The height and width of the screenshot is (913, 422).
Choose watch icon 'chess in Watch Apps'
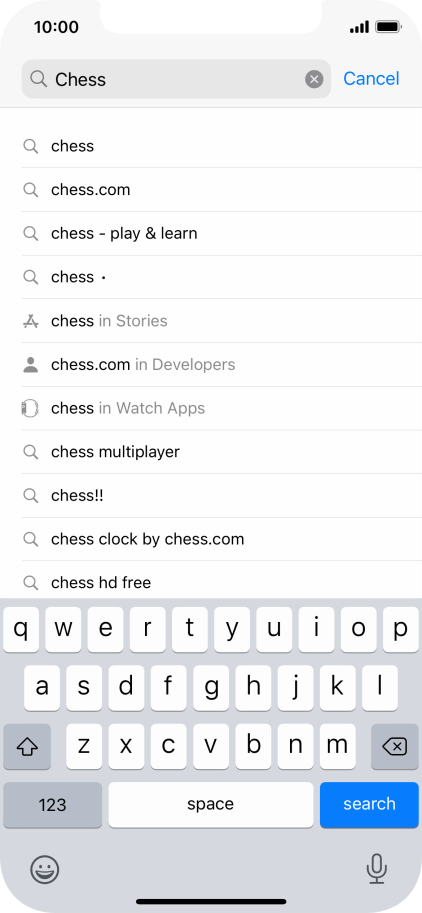tap(30, 408)
